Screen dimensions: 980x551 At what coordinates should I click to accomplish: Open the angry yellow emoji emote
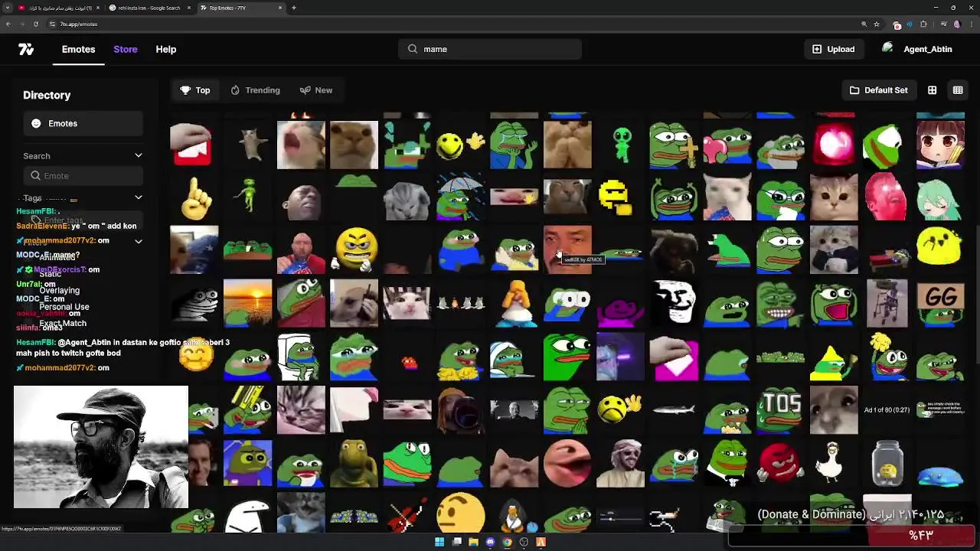[x=354, y=249]
